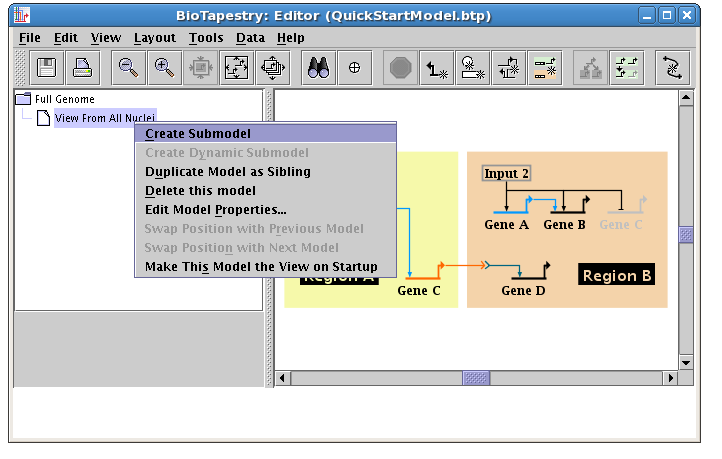Open the Layout menu
722x459 pixels.
point(154,38)
